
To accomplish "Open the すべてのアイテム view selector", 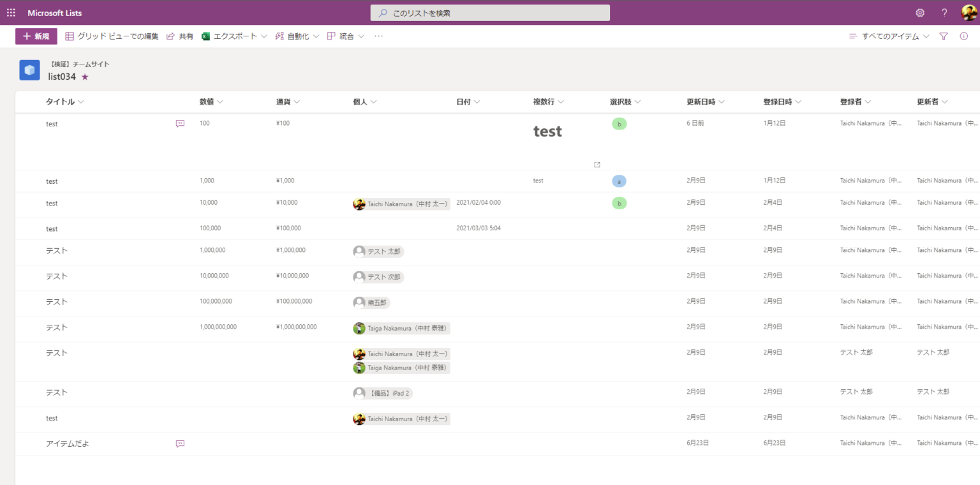I will click(889, 36).
